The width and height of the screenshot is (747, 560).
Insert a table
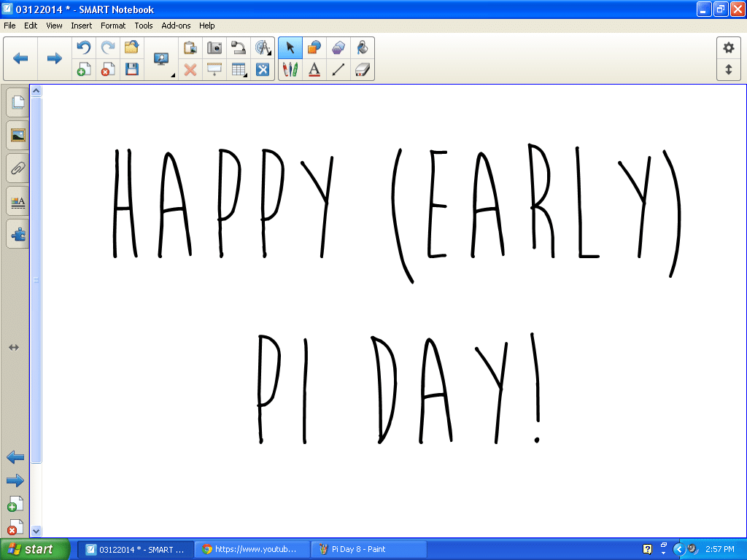(x=239, y=69)
